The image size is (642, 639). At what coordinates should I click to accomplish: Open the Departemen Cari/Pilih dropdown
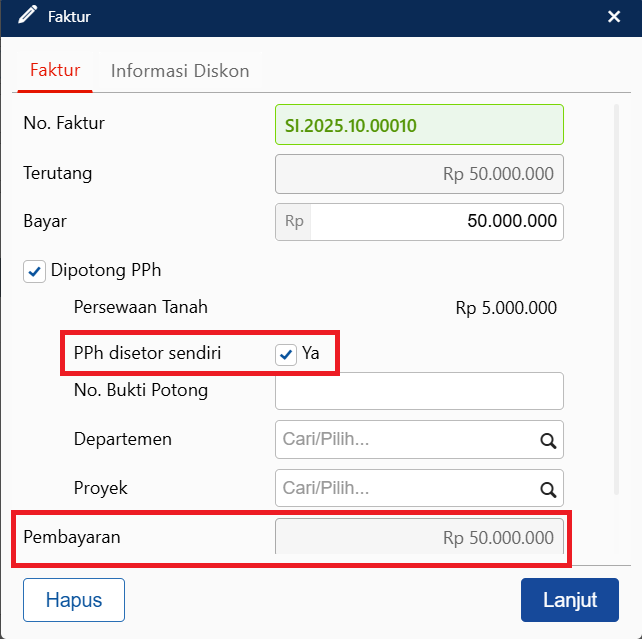(x=405, y=440)
